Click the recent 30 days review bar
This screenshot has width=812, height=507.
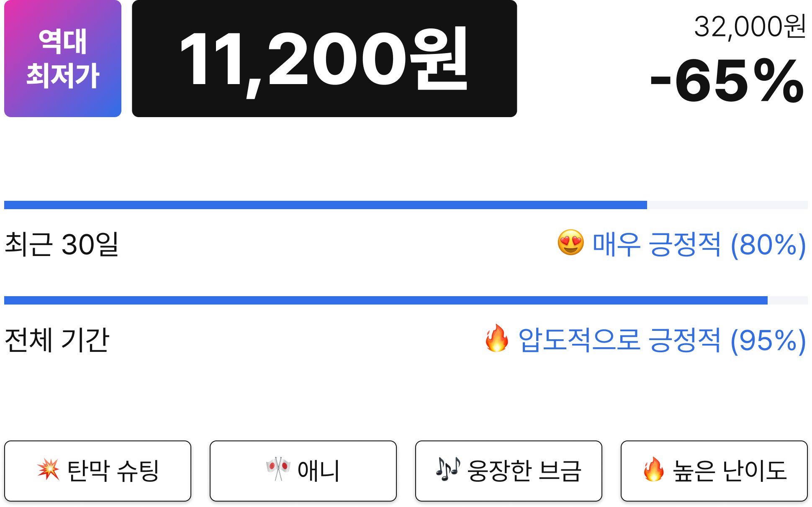(406, 205)
